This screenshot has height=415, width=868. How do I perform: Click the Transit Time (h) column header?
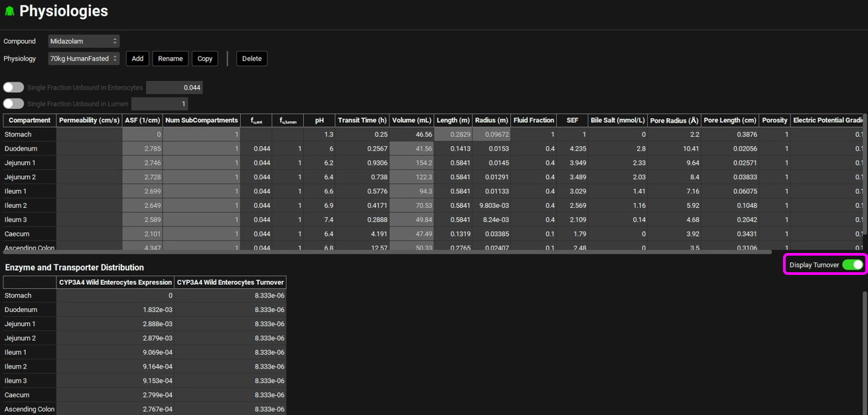coord(362,120)
